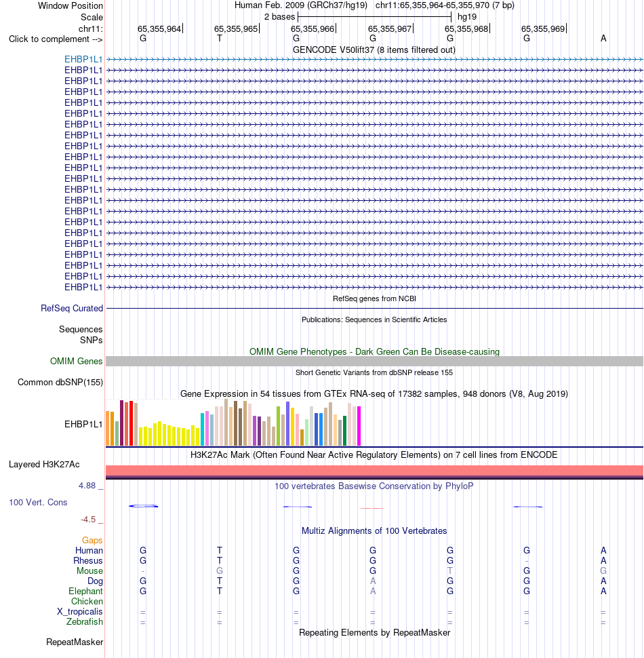Viewport: 644px width, 658px height.
Task: Click position label 65,355,965
Action: coord(236,28)
